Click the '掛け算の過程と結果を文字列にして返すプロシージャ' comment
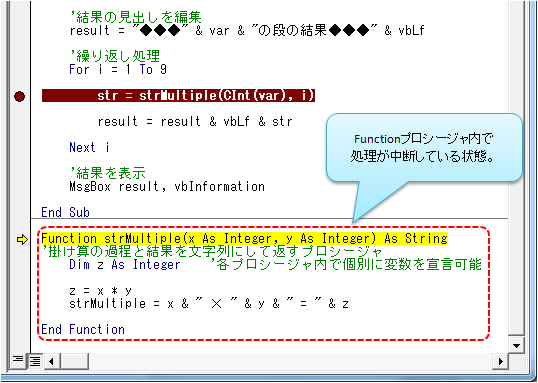This screenshot has width=538, height=383. pos(212,252)
